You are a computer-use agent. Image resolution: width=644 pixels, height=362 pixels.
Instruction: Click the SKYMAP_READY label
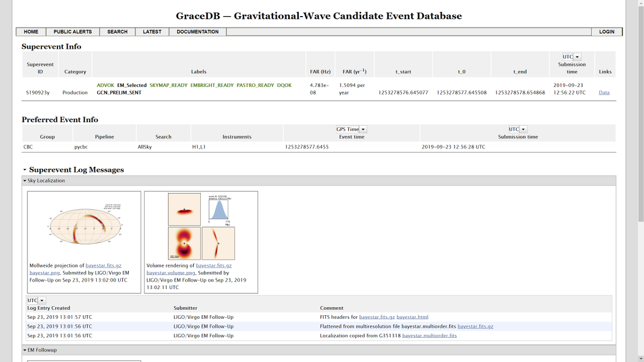pyautogui.click(x=169, y=85)
